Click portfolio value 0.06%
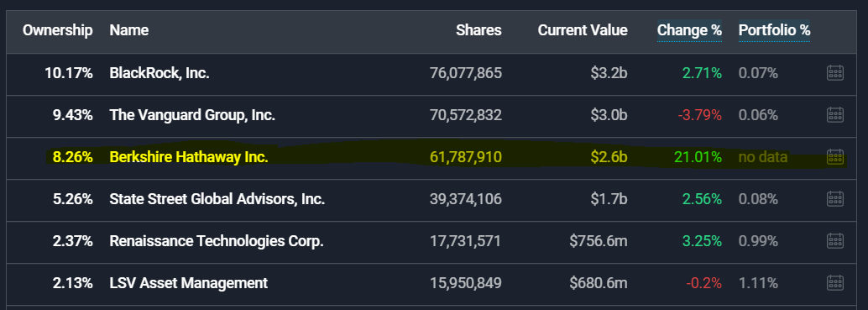This screenshot has height=310, width=868. 758,115
